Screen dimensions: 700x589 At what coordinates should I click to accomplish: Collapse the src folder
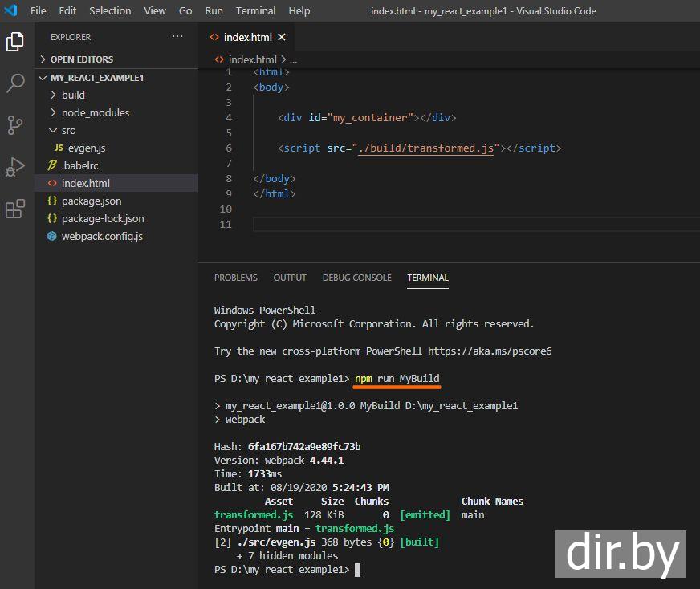(x=67, y=130)
